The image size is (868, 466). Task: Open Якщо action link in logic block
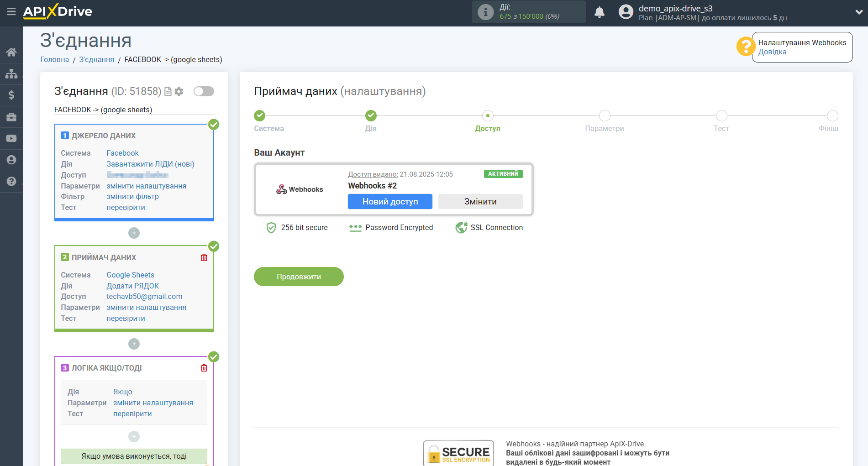click(x=122, y=392)
